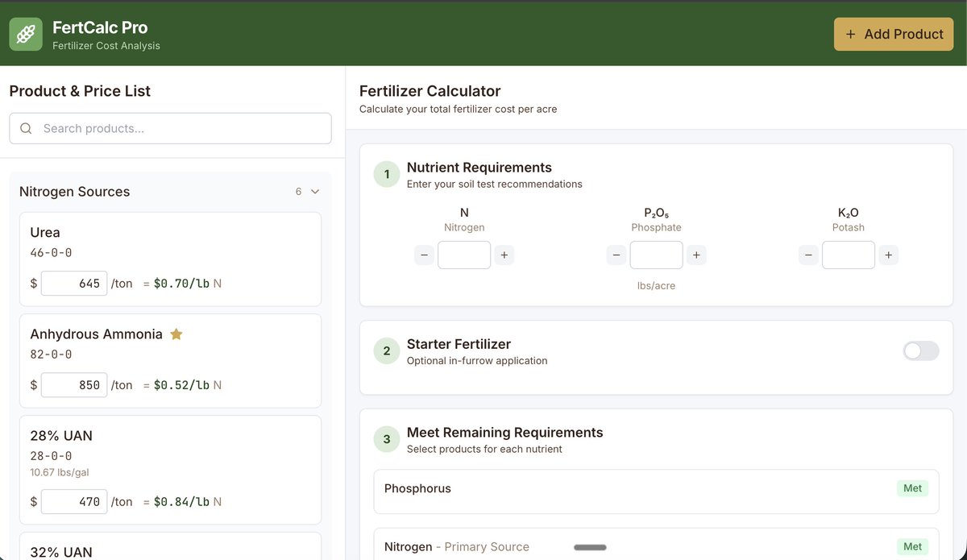Viewport: 967px width, 560px height.
Task: Click the Fertilizer Calculator heading
Action: [x=430, y=91]
